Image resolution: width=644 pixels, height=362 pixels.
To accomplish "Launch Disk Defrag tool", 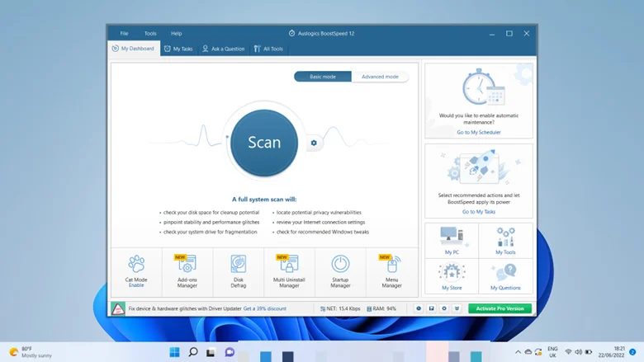I will point(239,271).
